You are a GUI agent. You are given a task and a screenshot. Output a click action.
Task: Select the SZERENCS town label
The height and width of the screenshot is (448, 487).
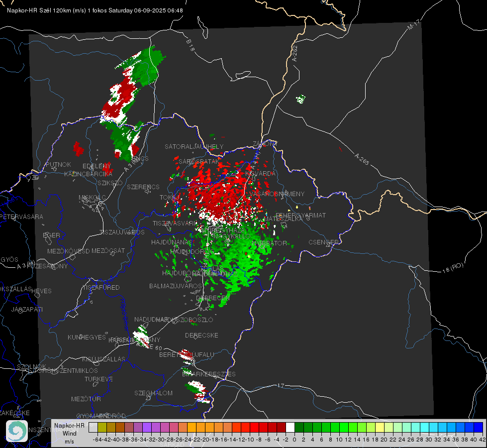[x=143, y=187]
